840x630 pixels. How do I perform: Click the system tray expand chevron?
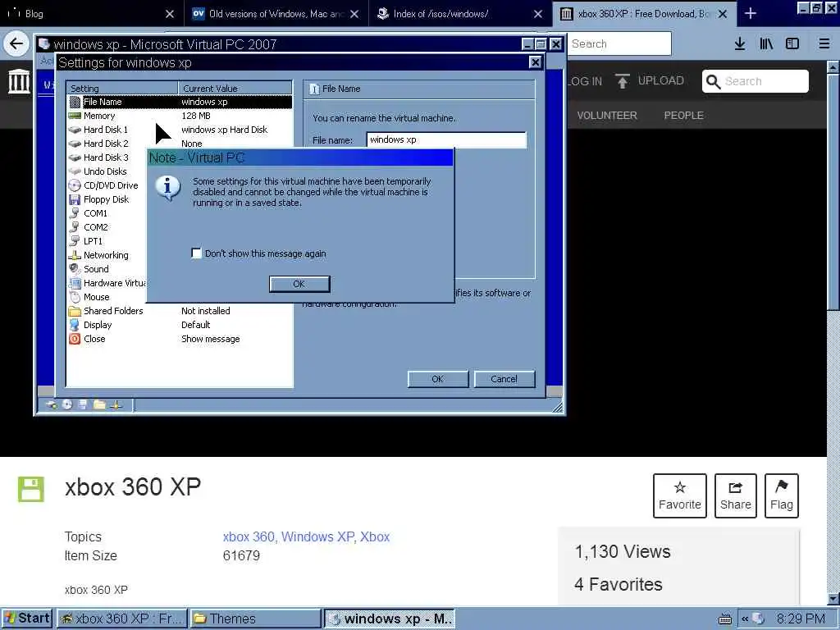coord(745,619)
